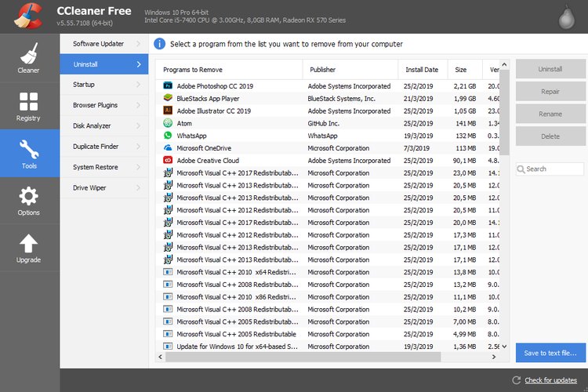Click the Visual C++ 2010 x64 Redistri icon
Viewport: 588px width, 392px height.
tap(168, 272)
